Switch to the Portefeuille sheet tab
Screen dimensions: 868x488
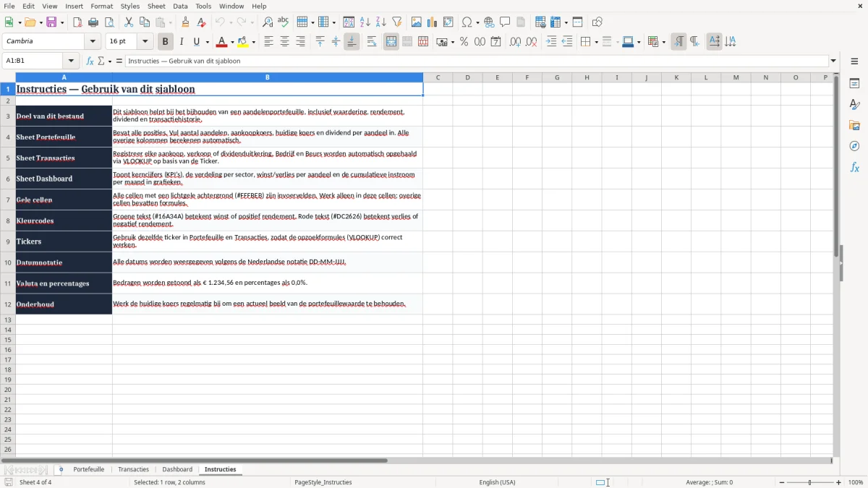coord(89,469)
